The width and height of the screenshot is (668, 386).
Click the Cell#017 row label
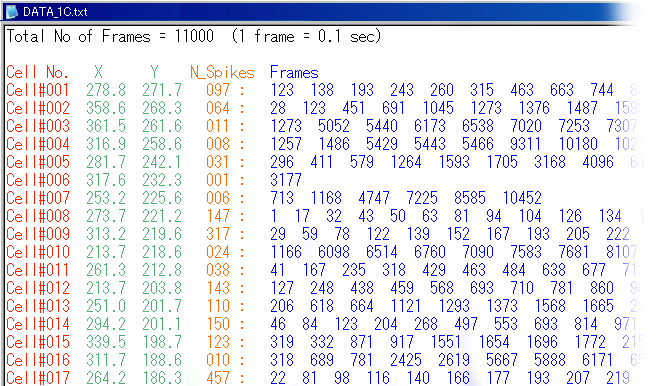[37, 377]
